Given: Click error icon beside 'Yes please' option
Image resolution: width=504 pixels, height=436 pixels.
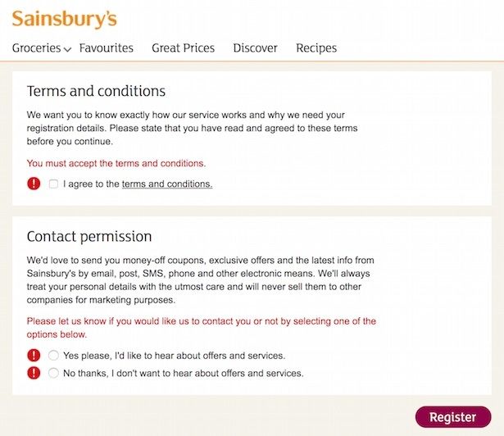Looking at the screenshot, I should pyautogui.click(x=34, y=356).
